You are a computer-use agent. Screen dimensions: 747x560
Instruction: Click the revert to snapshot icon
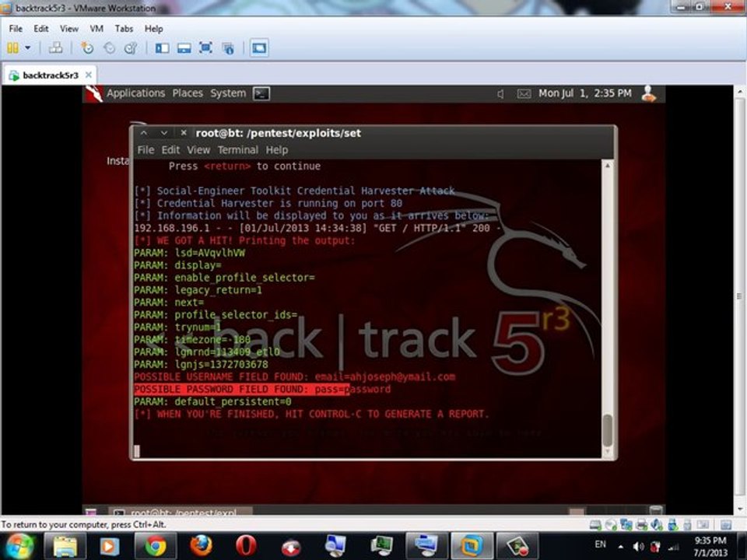[x=109, y=47]
